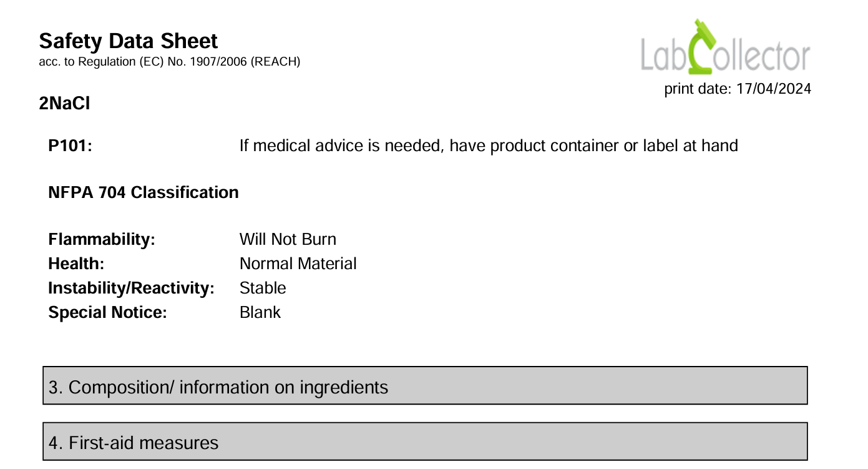
Task: Click the Flammability label
Action: pos(102,240)
